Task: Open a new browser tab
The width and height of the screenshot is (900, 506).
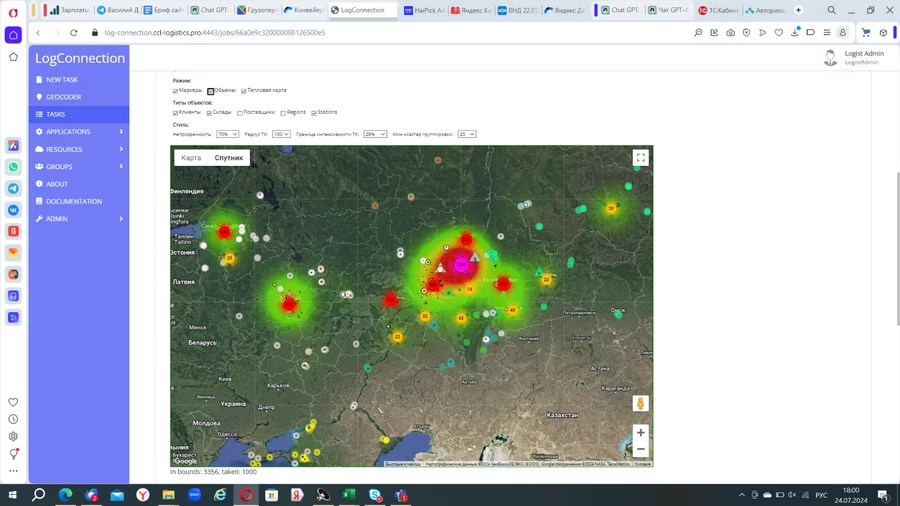Action: (x=798, y=10)
